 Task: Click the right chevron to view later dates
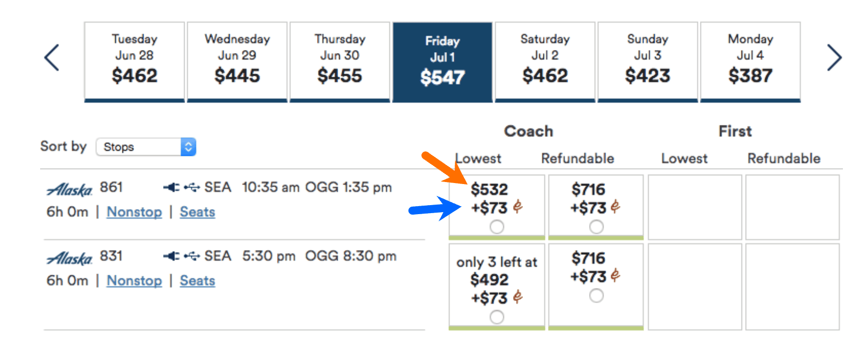coord(834,58)
